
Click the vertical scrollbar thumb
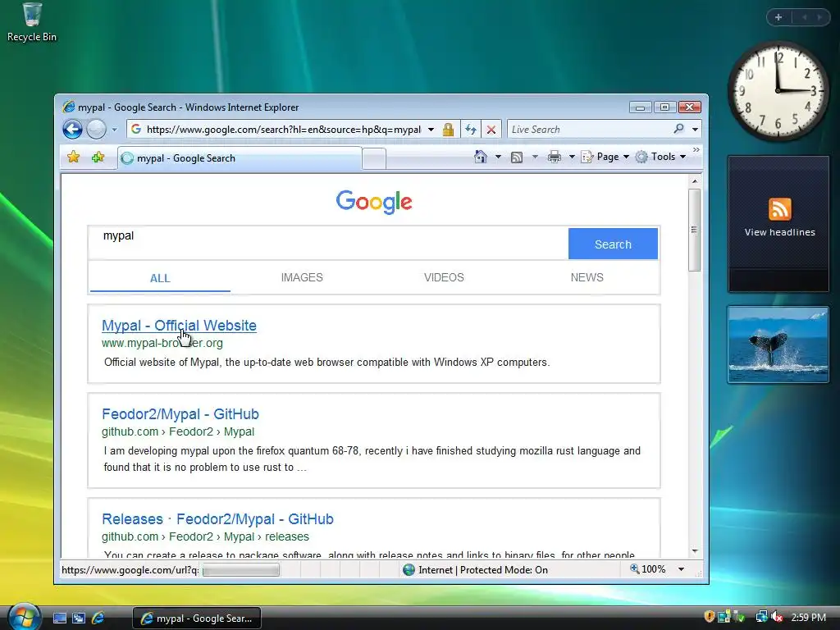pos(694,230)
